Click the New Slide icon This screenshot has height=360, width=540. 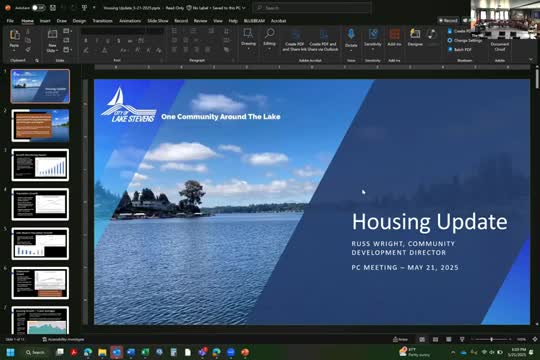coord(52,34)
